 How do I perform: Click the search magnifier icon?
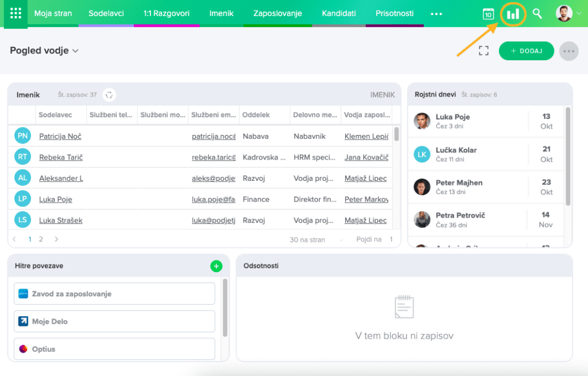pyautogui.click(x=537, y=14)
